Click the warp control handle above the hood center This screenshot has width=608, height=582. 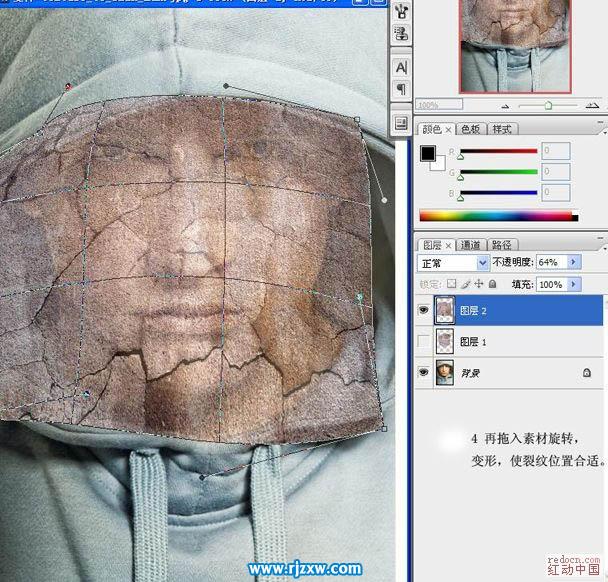point(226,86)
